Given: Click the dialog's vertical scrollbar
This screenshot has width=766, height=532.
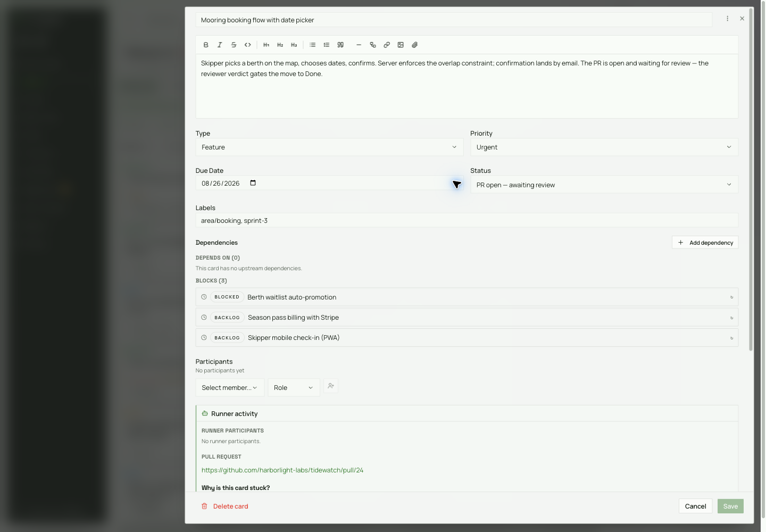Looking at the screenshot, I should [751, 179].
